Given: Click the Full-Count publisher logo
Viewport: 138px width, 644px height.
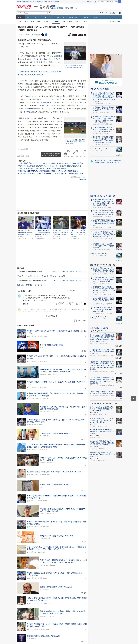Looking at the screenshot, I should point(77,35).
